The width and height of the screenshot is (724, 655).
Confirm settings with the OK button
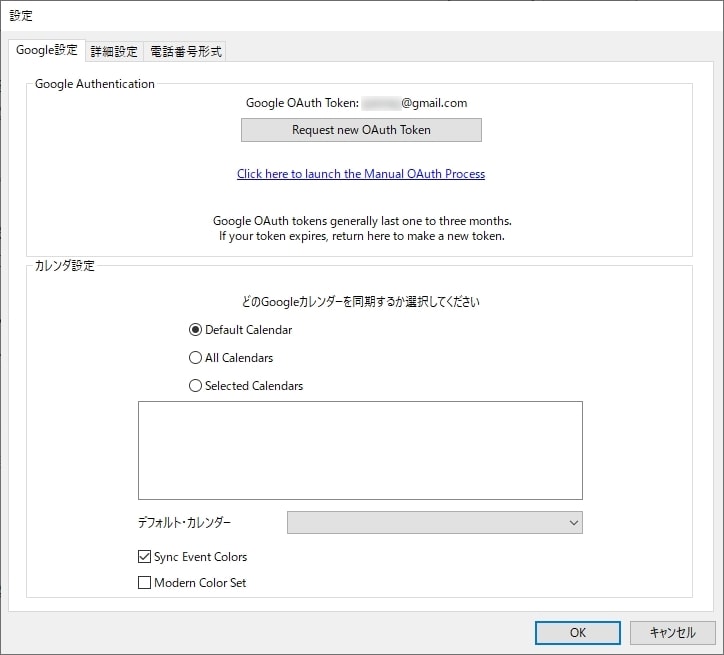pos(578,632)
